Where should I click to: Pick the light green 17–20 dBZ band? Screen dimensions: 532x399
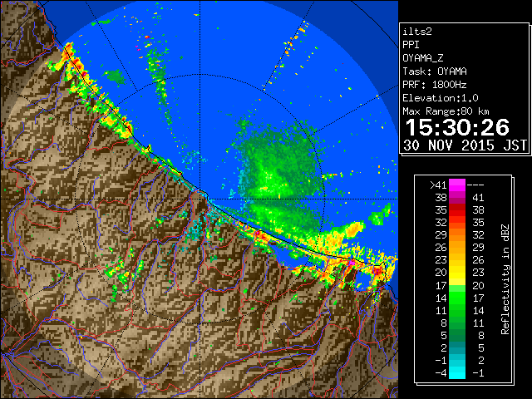click(x=457, y=285)
